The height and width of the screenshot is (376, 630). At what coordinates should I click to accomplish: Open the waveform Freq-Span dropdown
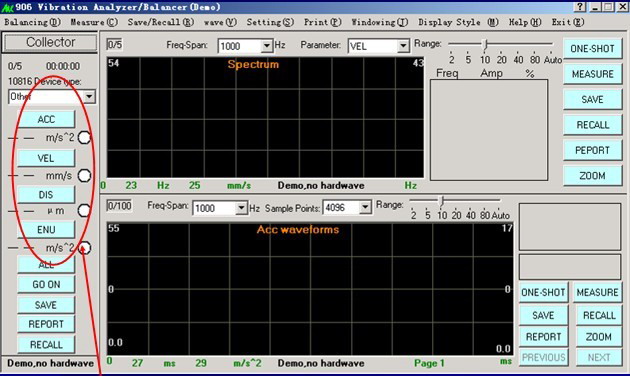pos(241,208)
